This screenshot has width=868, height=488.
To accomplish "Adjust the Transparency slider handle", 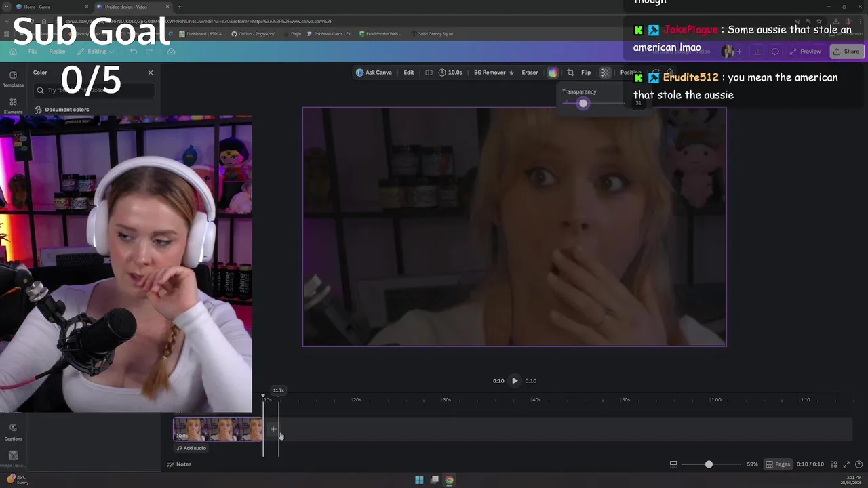I will click(583, 104).
